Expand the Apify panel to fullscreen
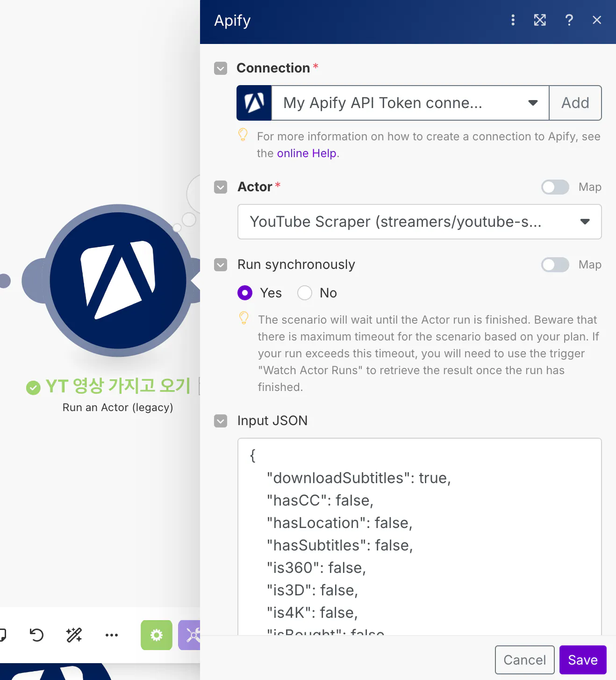The width and height of the screenshot is (616, 680). pyautogui.click(x=540, y=20)
